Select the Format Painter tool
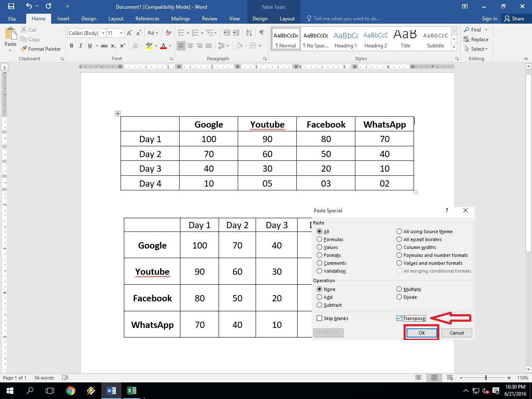 [41, 49]
